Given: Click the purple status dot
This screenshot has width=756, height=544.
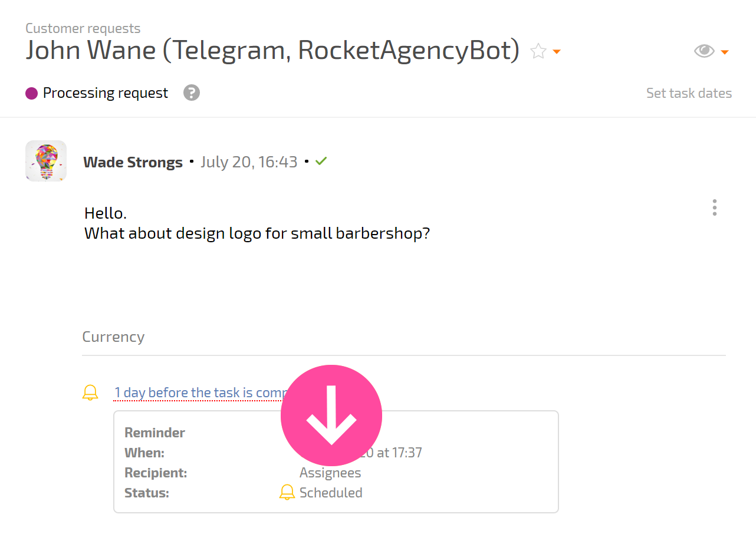Looking at the screenshot, I should pos(31,93).
